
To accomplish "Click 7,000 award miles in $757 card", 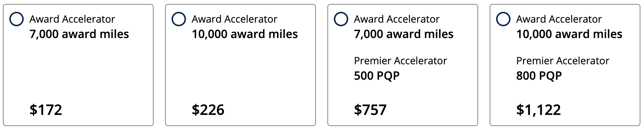I will [403, 34].
